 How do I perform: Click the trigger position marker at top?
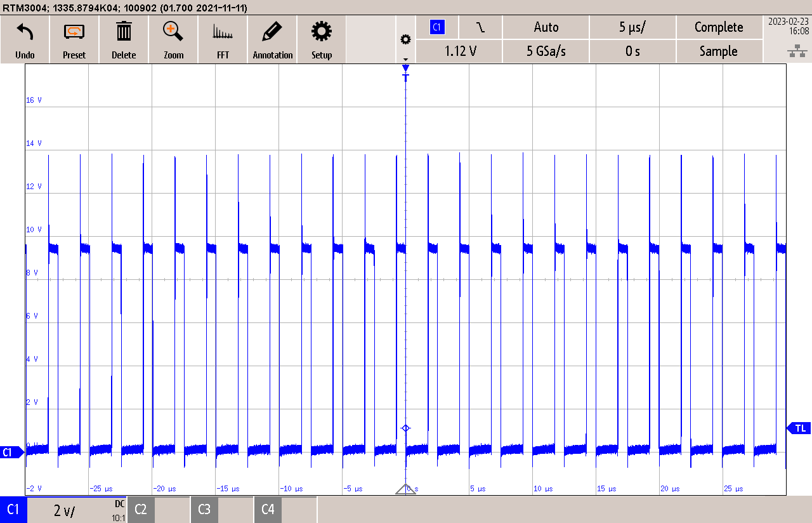tap(405, 72)
